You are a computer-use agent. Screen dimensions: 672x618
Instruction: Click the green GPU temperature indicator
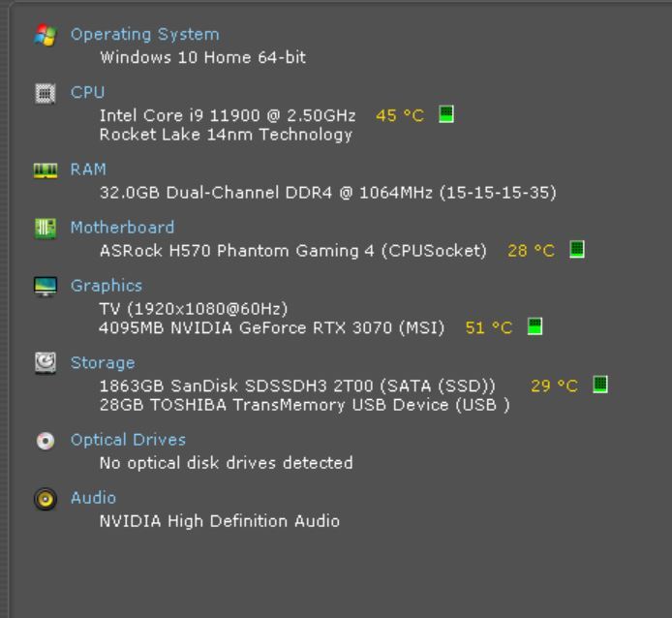tap(535, 326)
